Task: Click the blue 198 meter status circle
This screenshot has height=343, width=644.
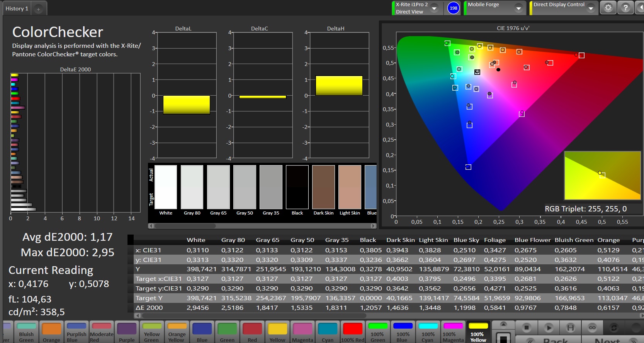Action: click(454, 8)
